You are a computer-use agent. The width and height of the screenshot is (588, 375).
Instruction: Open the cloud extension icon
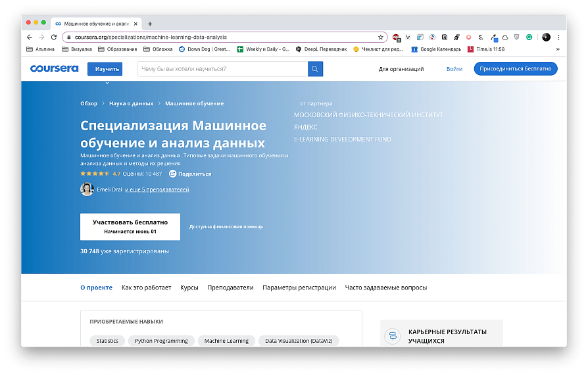click(505, 37)
